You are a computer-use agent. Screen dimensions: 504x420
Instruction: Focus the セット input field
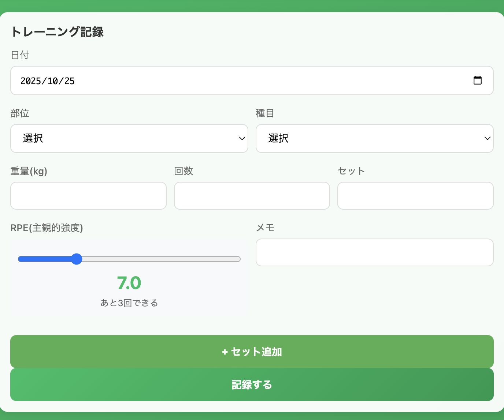(x=415, y=196)
